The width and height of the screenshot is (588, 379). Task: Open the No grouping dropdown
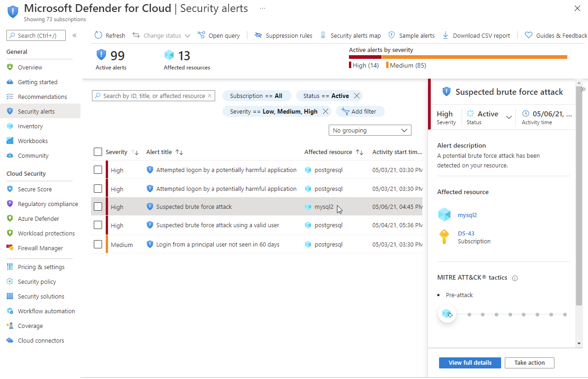(x=370, y=130)
